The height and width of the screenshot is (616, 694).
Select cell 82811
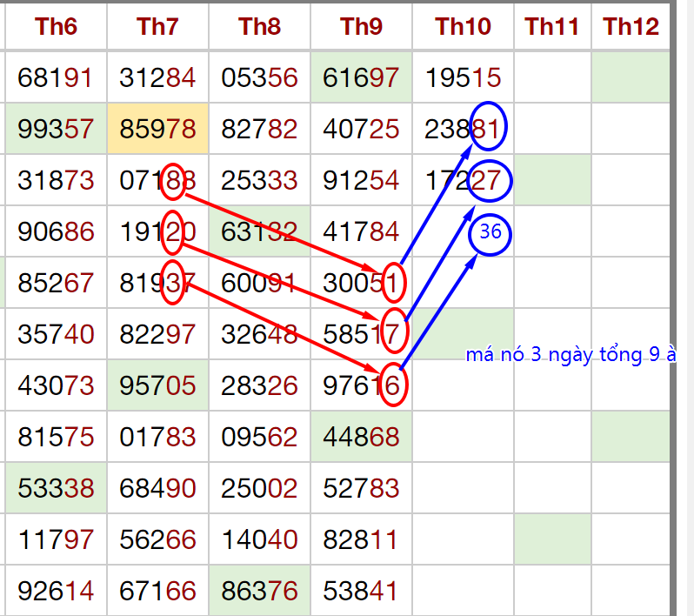[361, 539]
